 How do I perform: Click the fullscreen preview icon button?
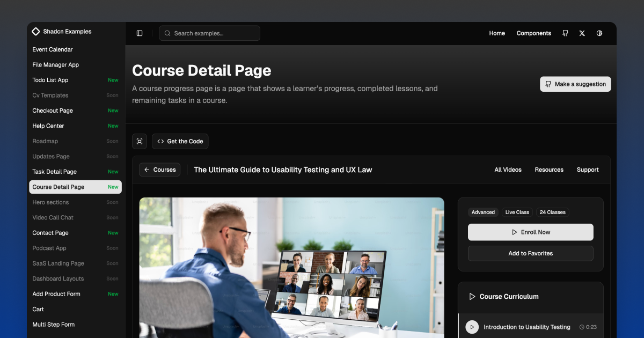140,142
